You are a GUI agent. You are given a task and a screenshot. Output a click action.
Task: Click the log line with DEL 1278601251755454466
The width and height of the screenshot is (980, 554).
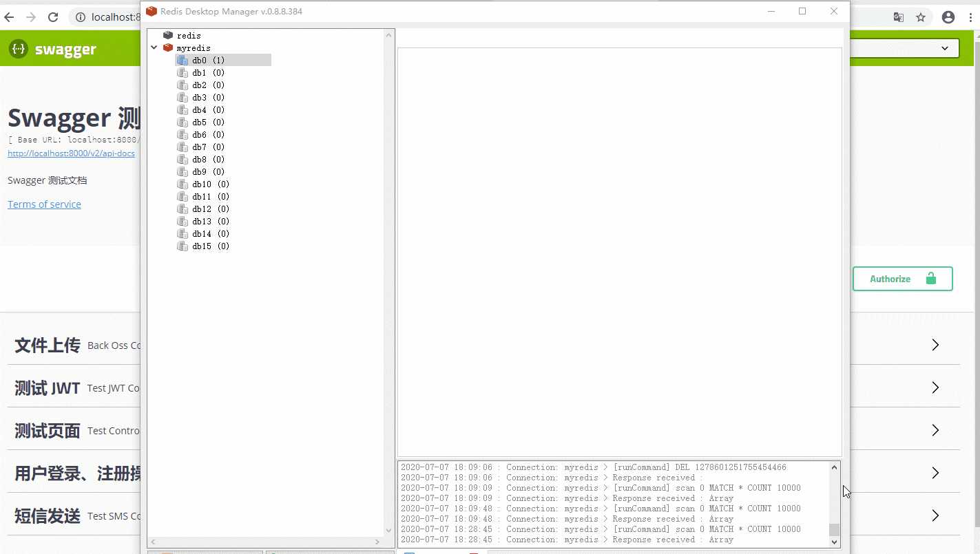click(594, 467)
